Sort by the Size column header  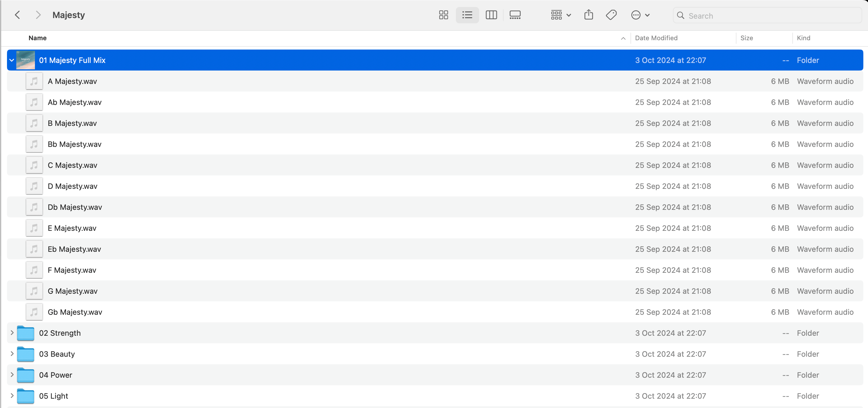[x=746, y=38]
